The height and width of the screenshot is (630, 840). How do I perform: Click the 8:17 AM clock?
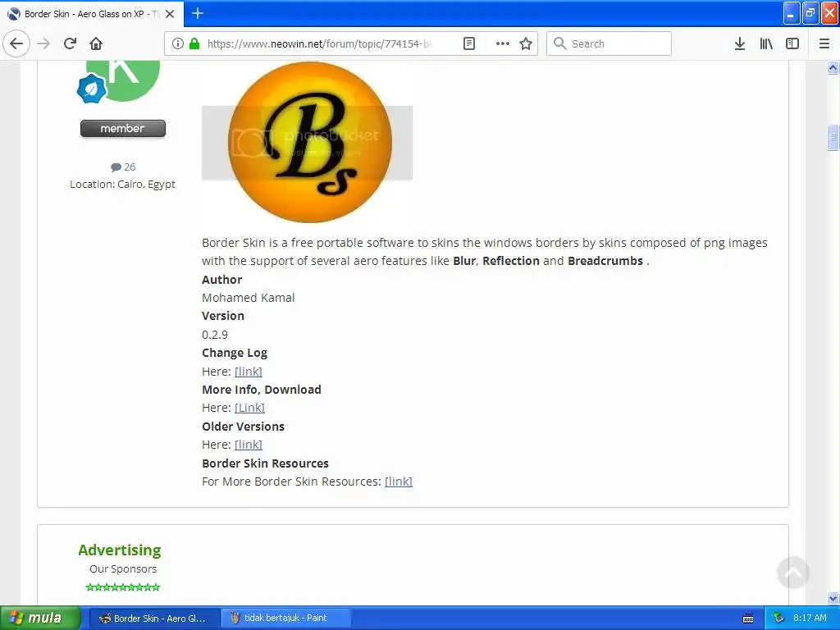coord(810,619)
